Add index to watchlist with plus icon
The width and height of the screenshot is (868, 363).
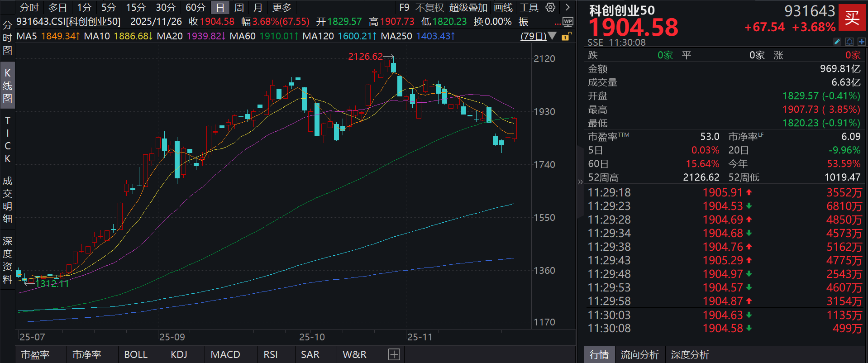[861, 42]
